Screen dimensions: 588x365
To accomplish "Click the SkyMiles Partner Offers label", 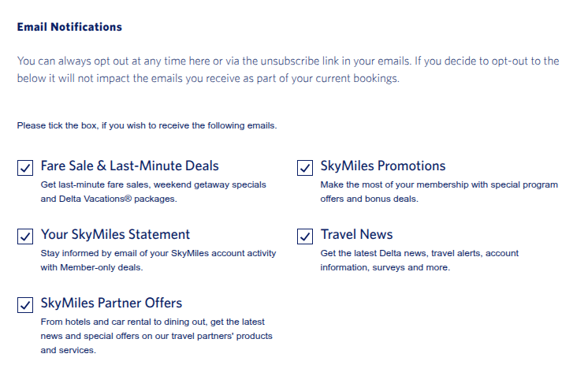I will click(x=111, y=303).
